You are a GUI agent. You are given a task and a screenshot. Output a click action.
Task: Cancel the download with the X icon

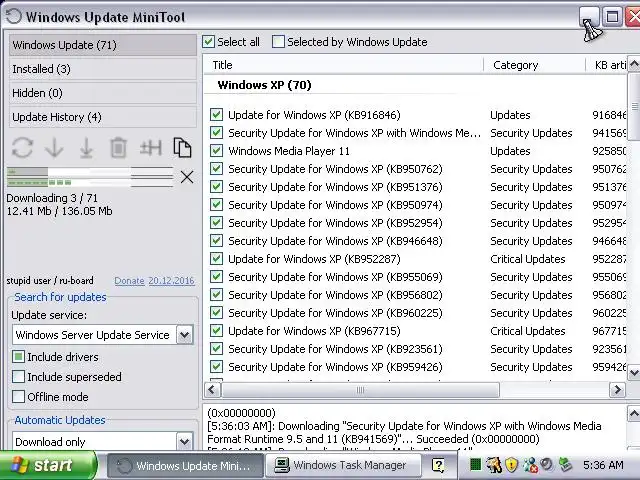pos(187,177)
